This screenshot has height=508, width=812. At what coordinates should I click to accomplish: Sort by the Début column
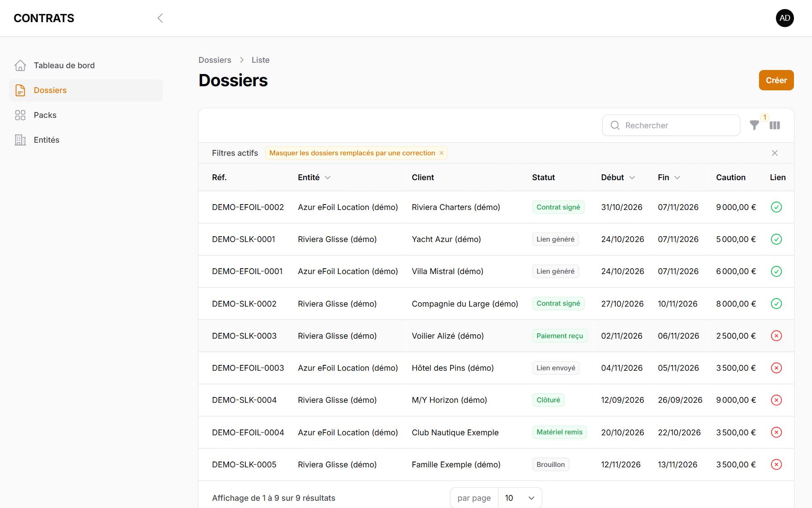[x=618, y=177]
